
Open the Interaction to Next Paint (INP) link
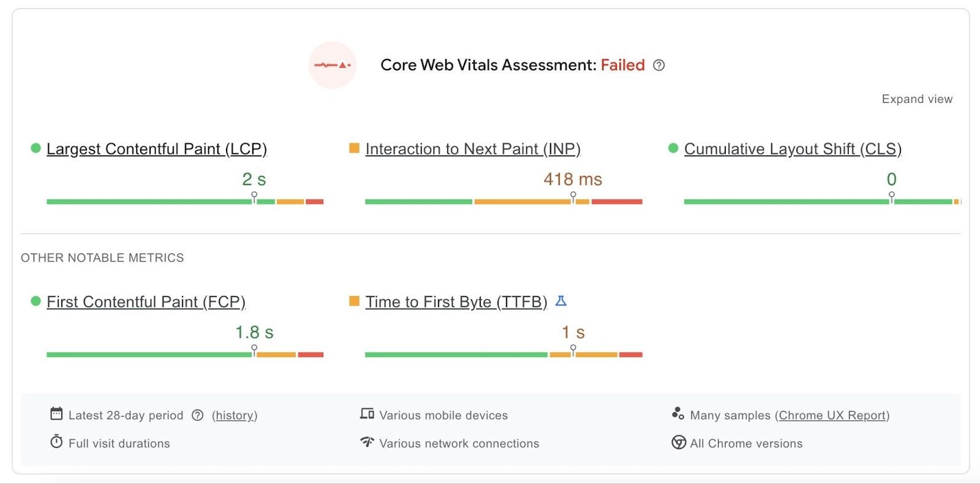(x=472, y=148)
